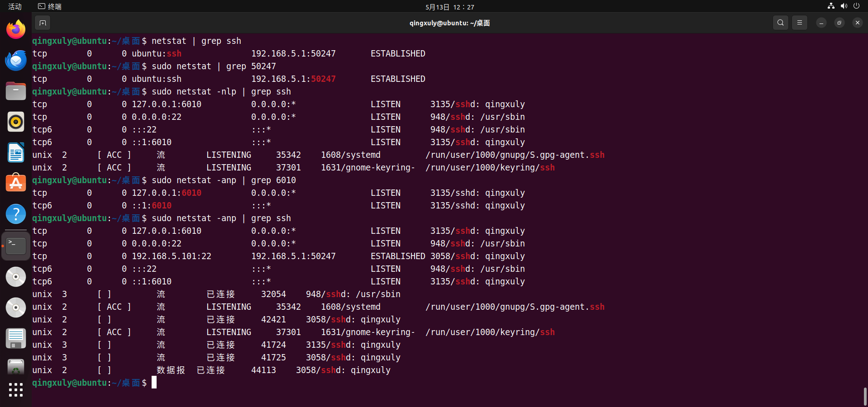
Task: Open the clock showing 5月13日 12:27
Action: coord(450,7)
